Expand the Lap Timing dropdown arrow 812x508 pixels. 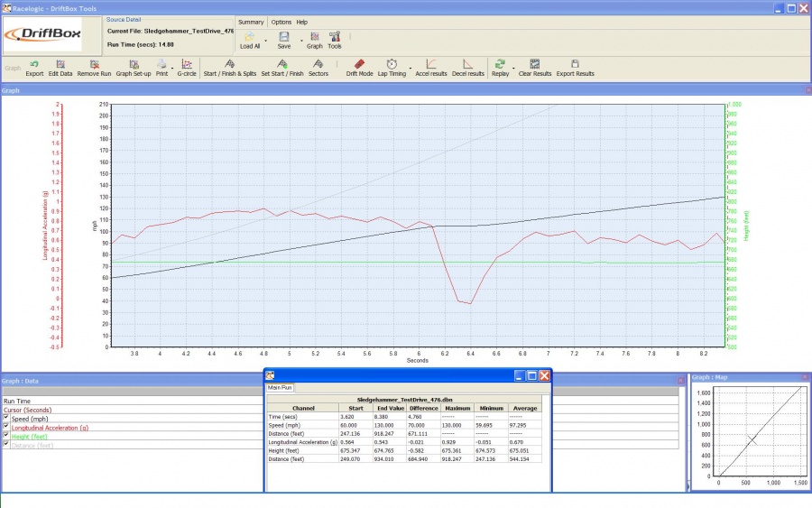[411, 68]
